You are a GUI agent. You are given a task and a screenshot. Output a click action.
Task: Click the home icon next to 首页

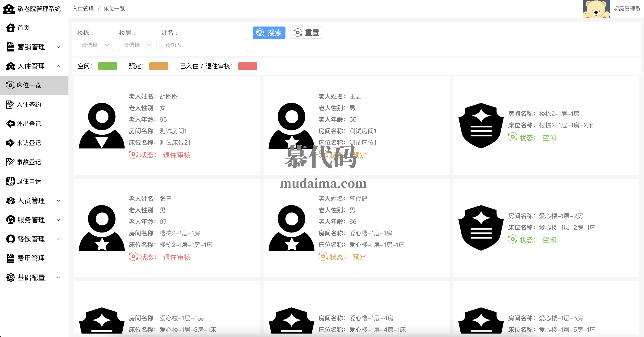point(11,28)
